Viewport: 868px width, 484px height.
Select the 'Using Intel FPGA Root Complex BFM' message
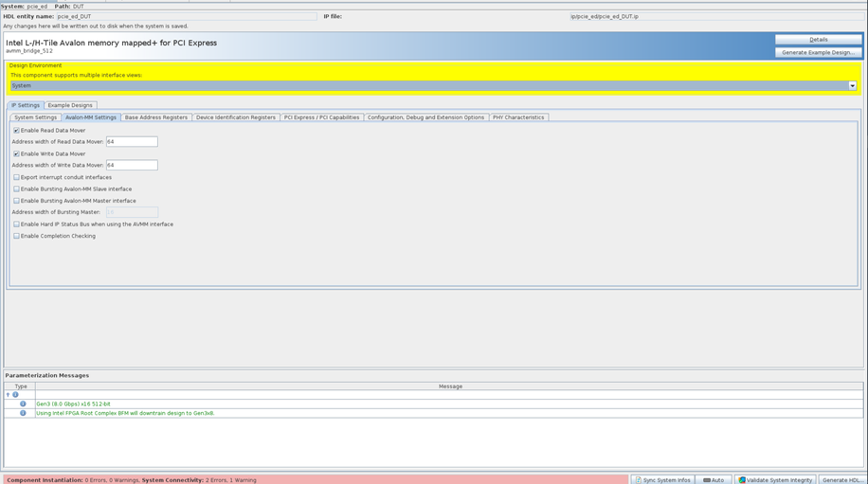(x=125, y=413)
